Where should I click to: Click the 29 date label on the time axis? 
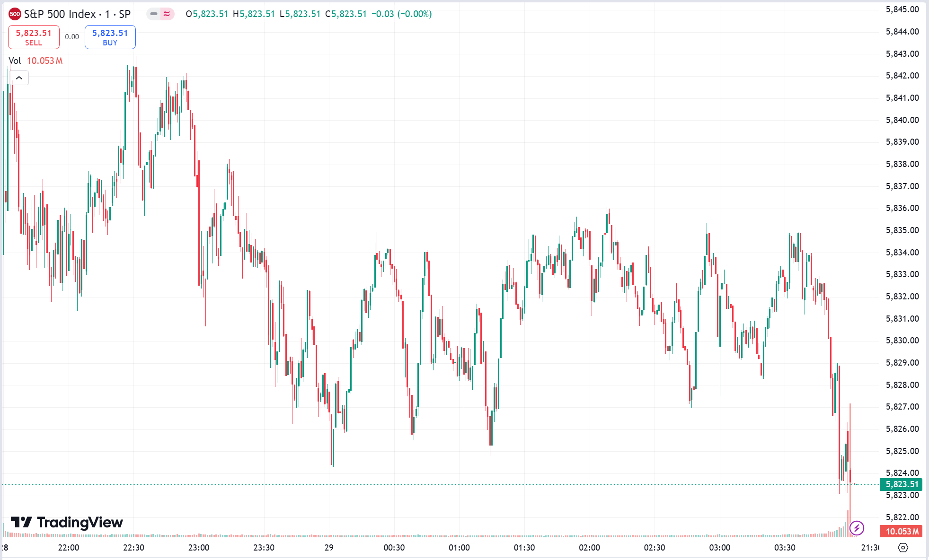click(x=329, y=547)
